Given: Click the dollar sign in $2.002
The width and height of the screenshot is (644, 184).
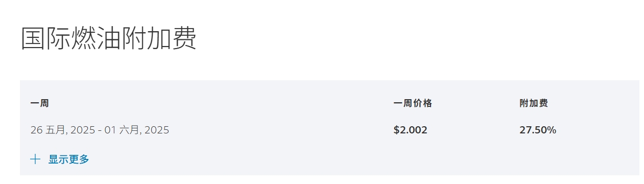Looking at the screenshot, I should pos(396,130).
